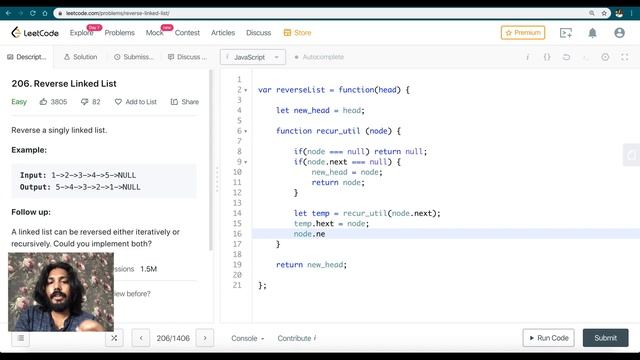The height and width of the screenshot is (360, 640).
Task: Click the Run Code button
Action: tap(549, 338)
